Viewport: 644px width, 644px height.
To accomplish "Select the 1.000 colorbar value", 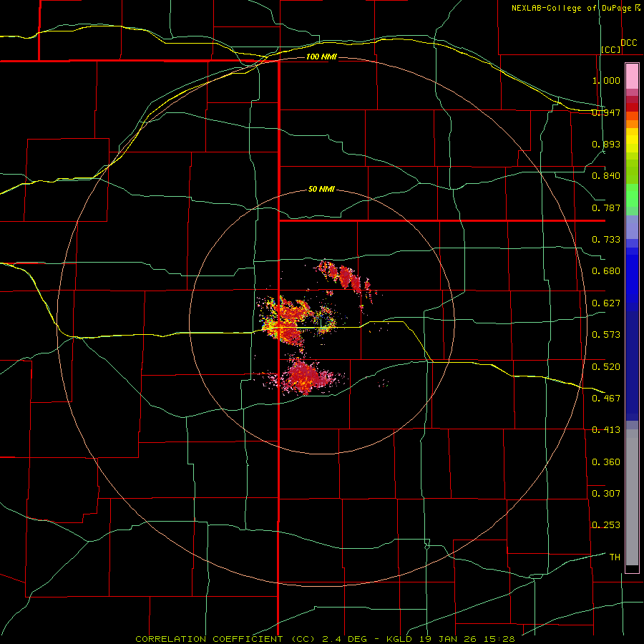I will [606, 80].
